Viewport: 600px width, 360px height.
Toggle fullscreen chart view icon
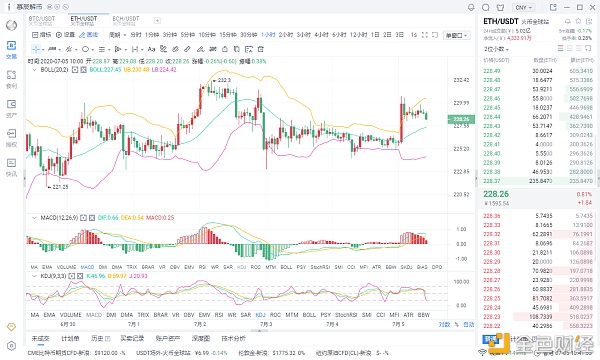[425, 35]
